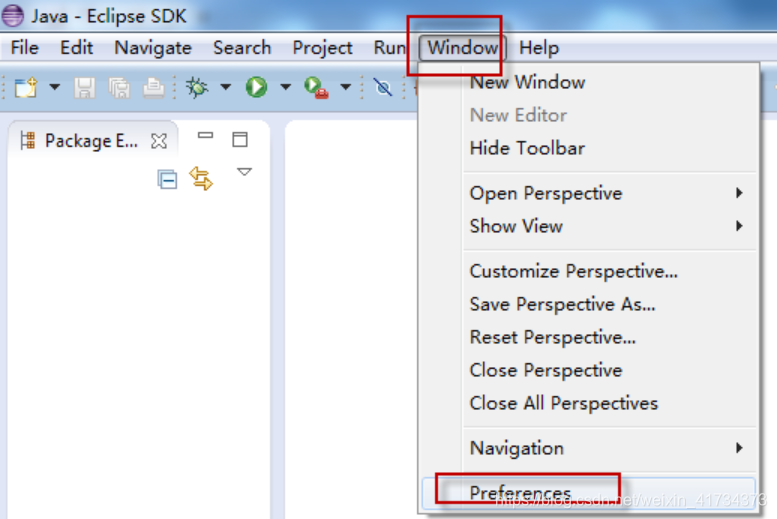
Task: Open the Search menu
Action: tap(242, 48)
